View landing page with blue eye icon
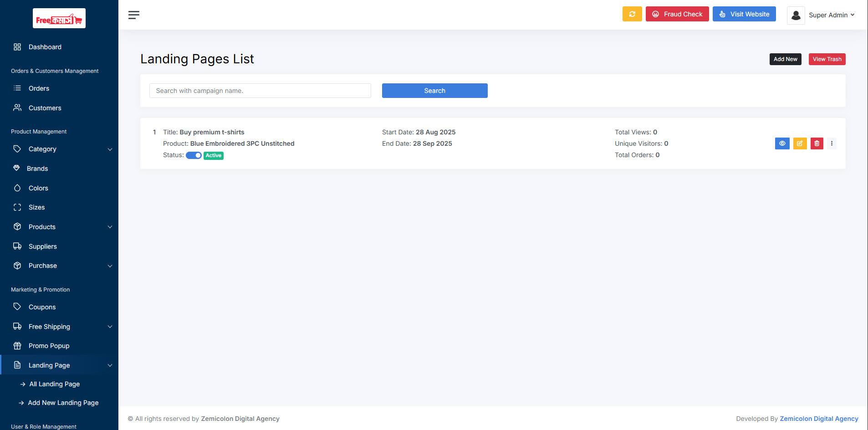 click(782, 143)
